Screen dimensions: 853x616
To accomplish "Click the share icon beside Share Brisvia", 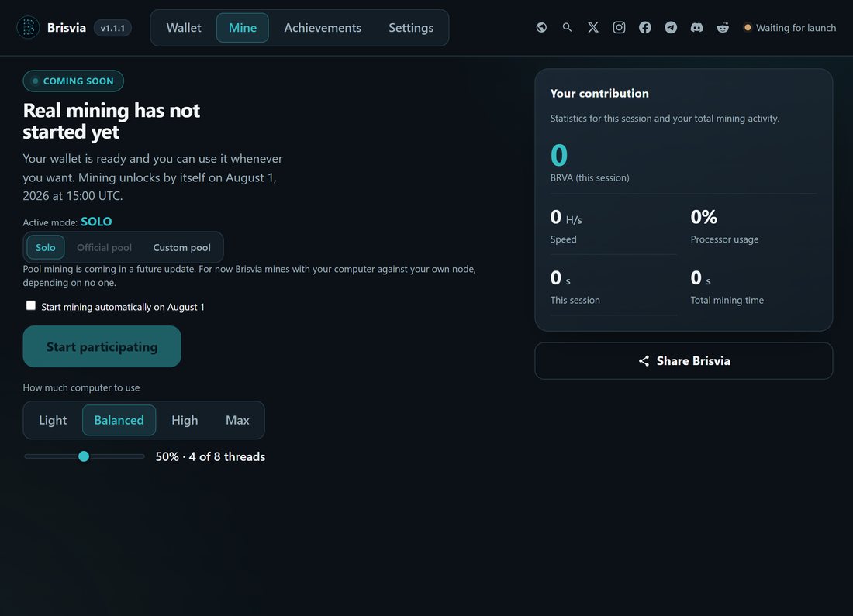I will tap(644, 361).
